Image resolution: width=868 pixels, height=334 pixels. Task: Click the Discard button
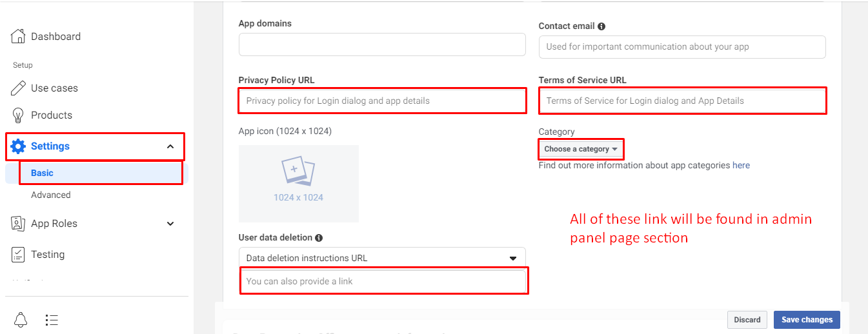(x=747, y=320)
